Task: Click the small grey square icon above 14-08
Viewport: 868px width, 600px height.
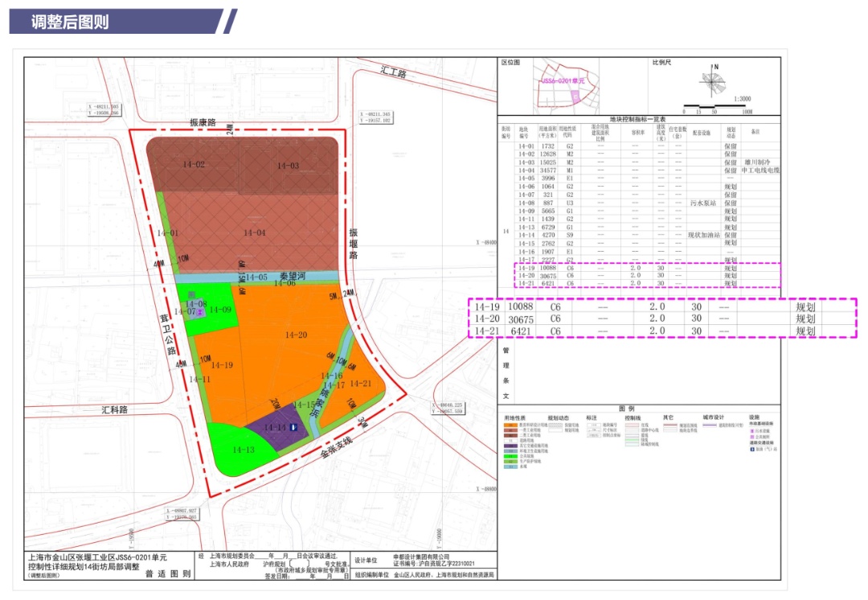Action: click(x=190, y=295)
